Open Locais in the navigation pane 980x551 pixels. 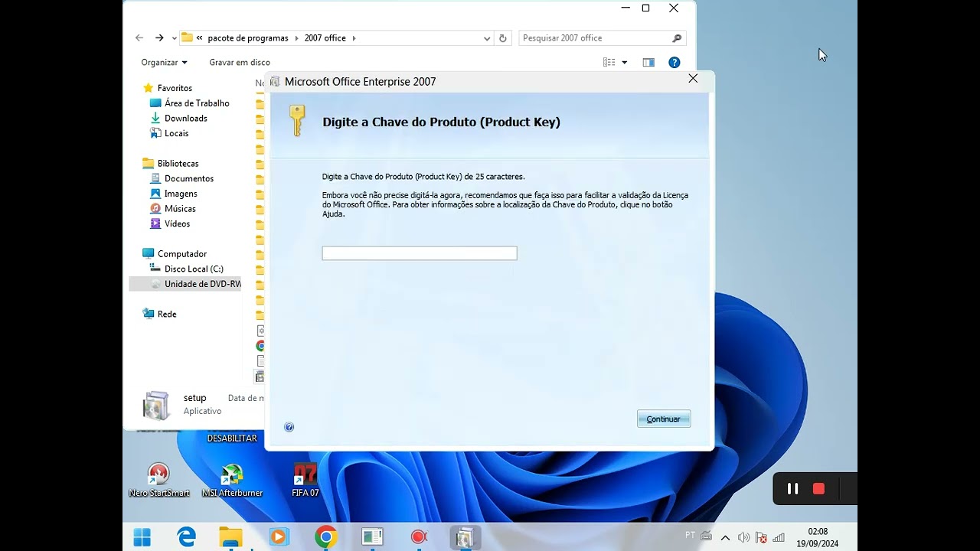pos(176,133)
